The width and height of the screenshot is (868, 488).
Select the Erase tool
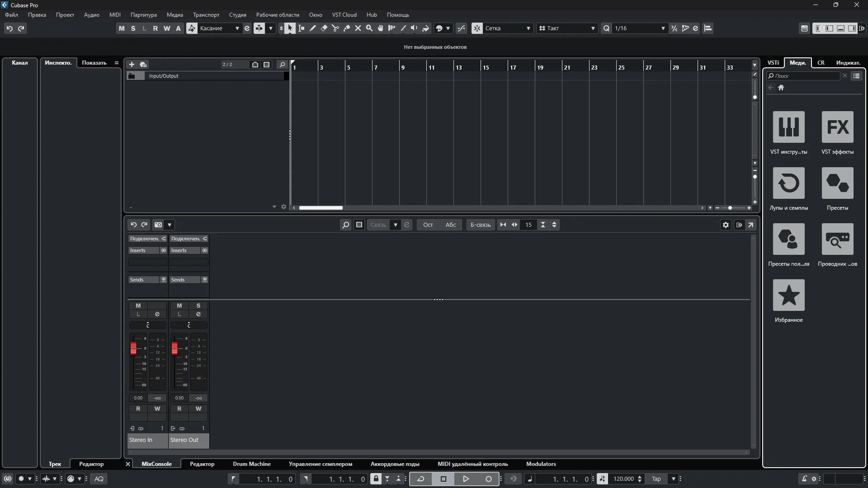click(x=324, y=28)
